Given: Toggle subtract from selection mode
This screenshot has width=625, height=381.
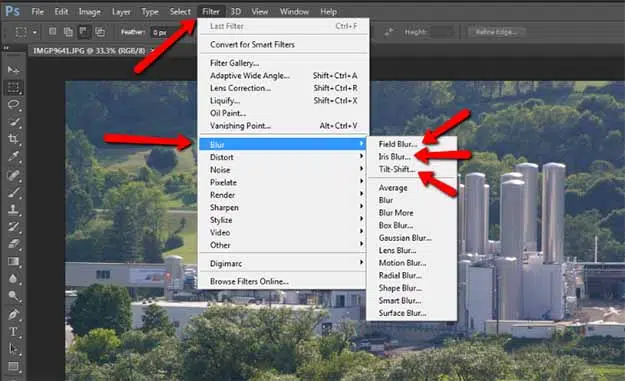Looking at the screenshot, I should [84, 31].
